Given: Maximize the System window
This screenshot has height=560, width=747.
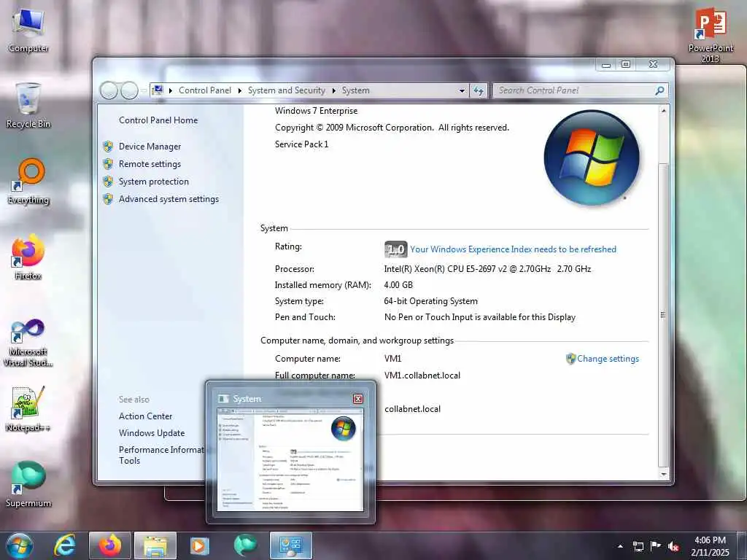Looking at the screenshot, I should pyautogui.click(x=625, y=64).
